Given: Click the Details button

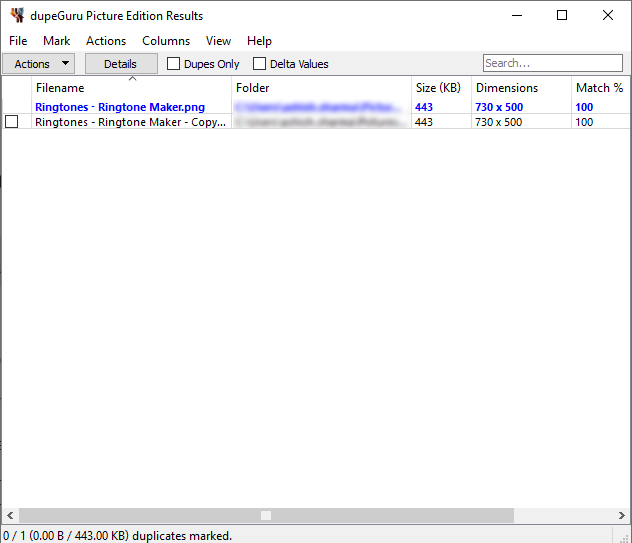Looking at the screenshot, I should point(120,64).
